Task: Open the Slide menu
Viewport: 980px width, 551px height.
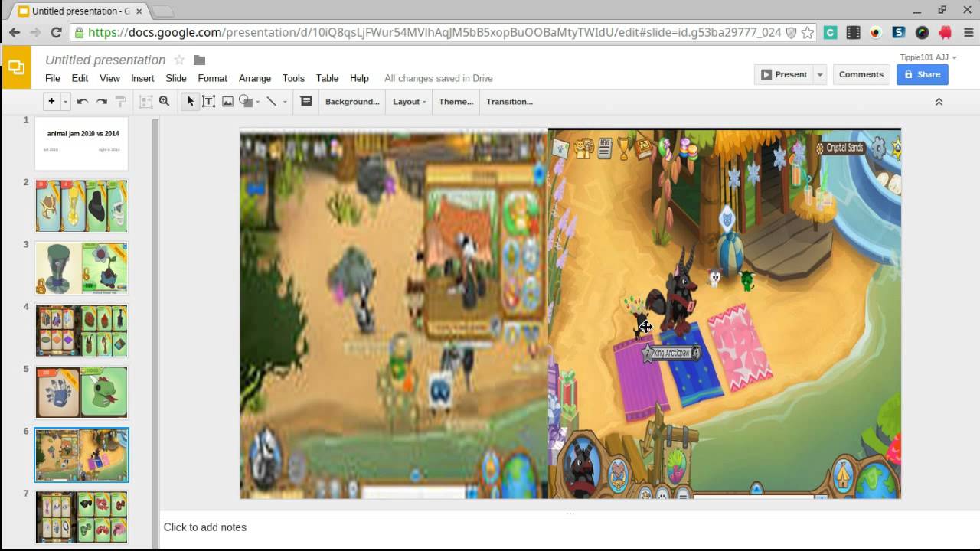Action: (176, 78)
